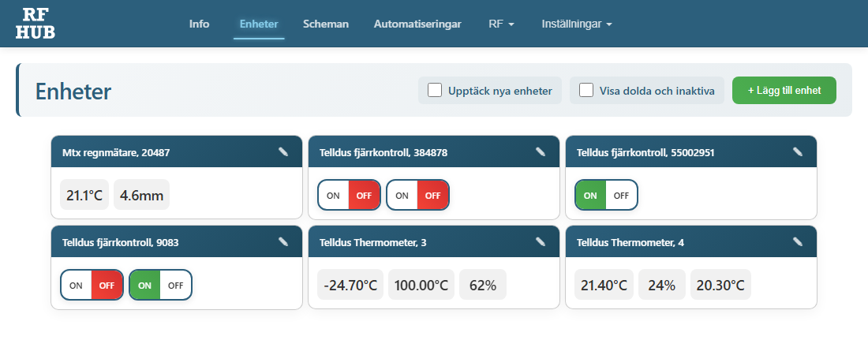Click the 20.30°C reading on Thermometer 4

click(720, 286)
